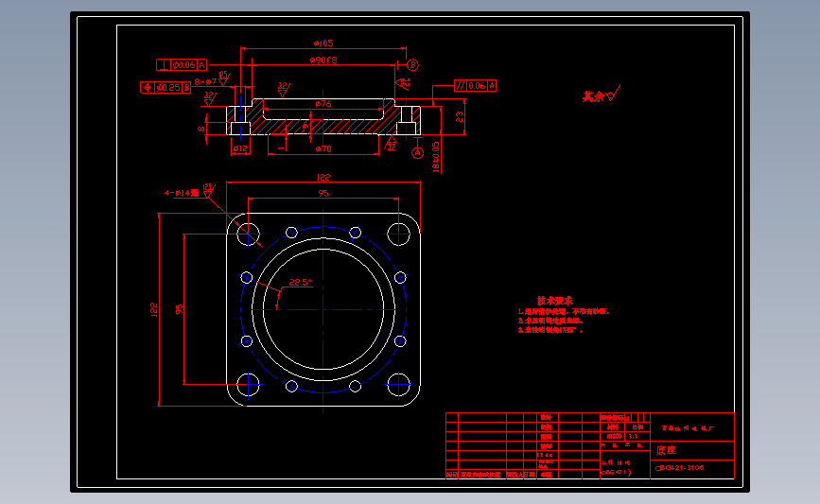Select the ø76 dimension label
The width and height of the screenshot is (820, 504).
(323, 103)
